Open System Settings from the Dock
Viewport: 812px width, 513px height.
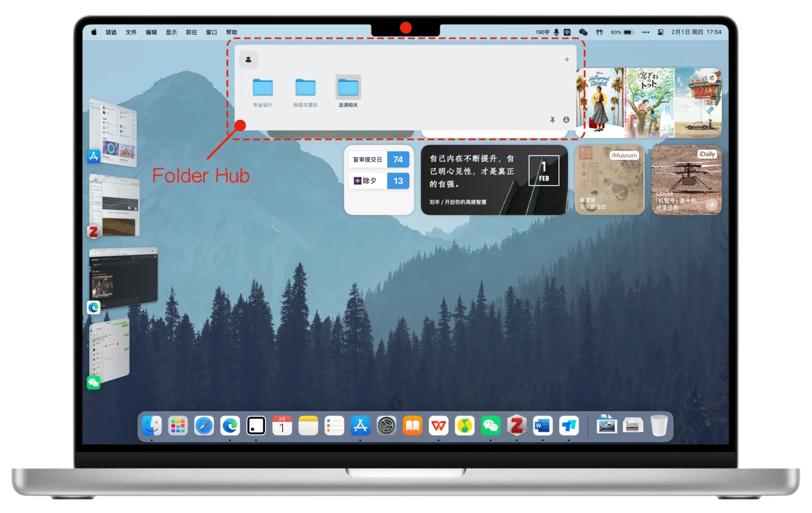pyautogui.click(x=387, y=426)
